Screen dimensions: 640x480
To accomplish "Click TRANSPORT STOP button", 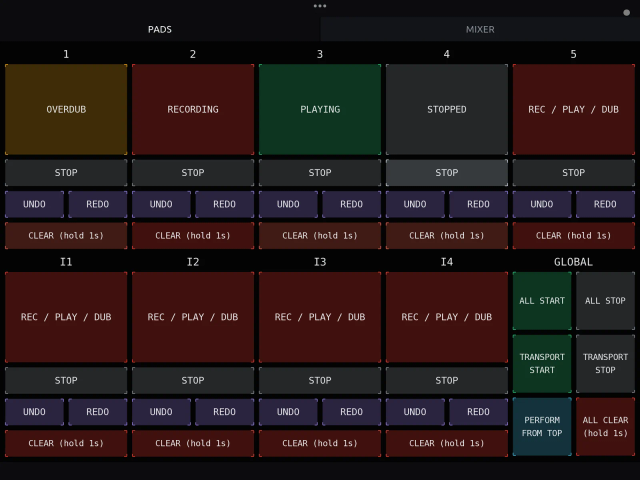I will [x=605, y=364].
